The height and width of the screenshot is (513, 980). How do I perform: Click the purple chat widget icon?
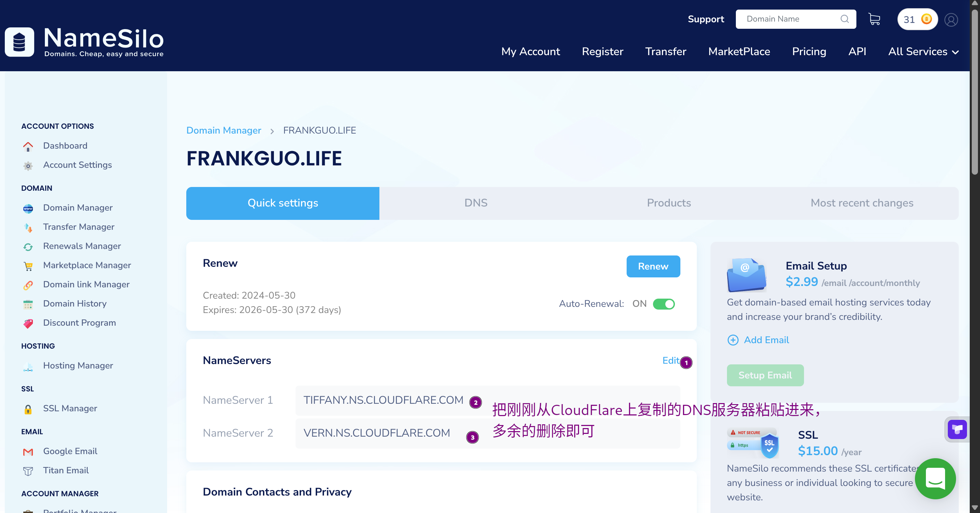[x=957, y=430]
